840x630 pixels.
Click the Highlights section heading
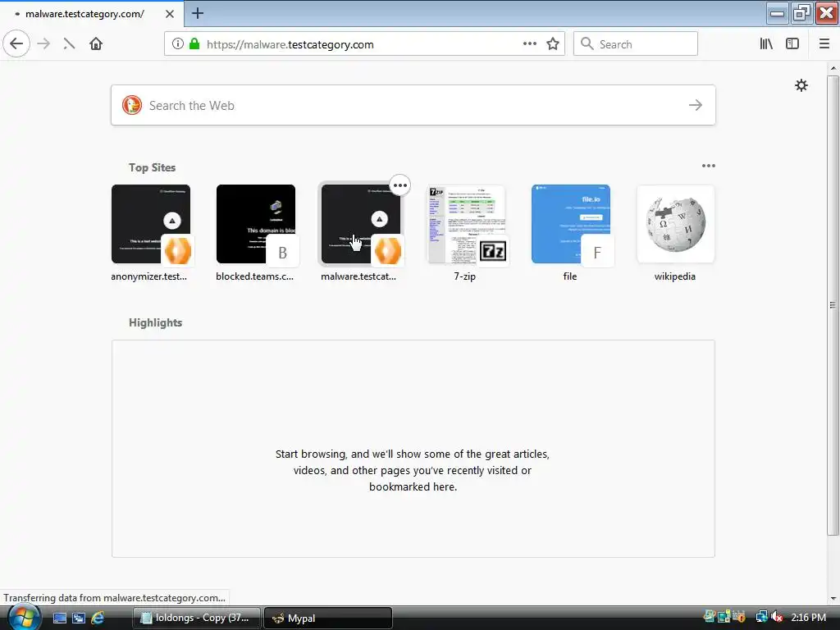155,322
